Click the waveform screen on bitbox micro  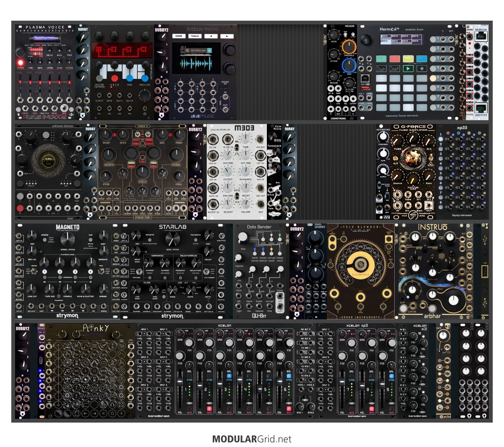coord(196,58)
